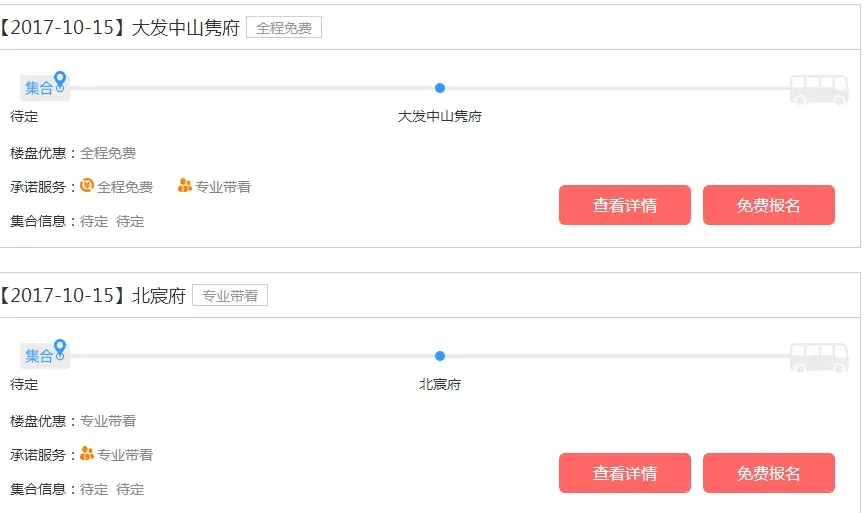Click the orange 全程免费 service icon

click(x=87, y=186)
